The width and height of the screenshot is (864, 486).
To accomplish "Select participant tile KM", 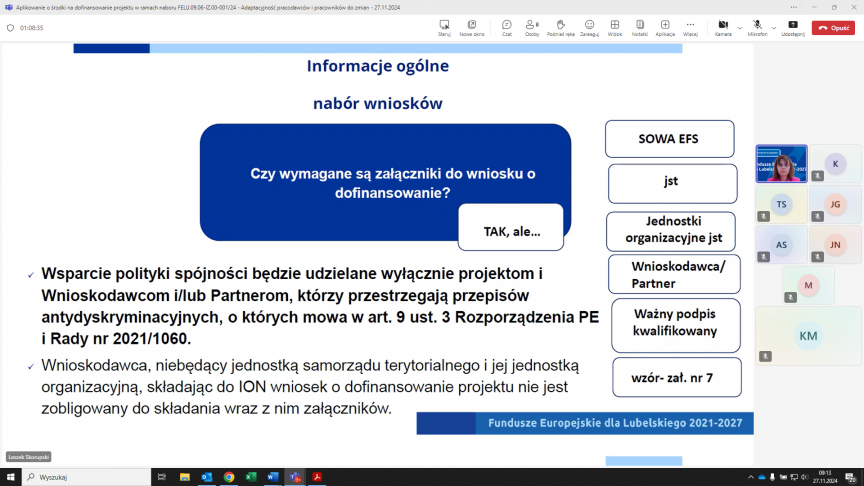I will (x=808, y=336).
